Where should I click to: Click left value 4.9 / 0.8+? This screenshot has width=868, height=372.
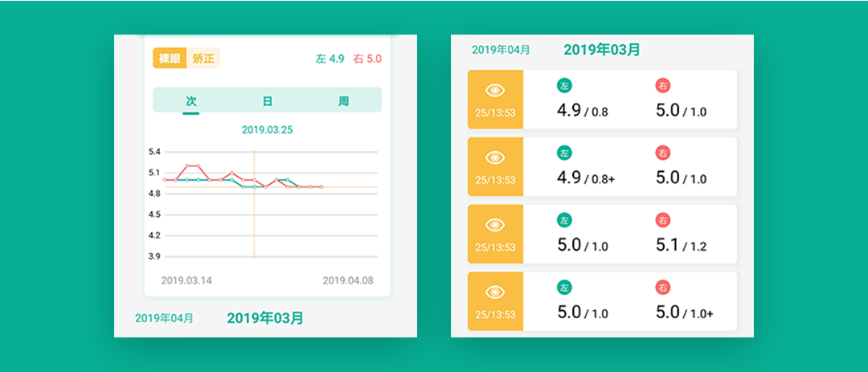pos(586,178)
